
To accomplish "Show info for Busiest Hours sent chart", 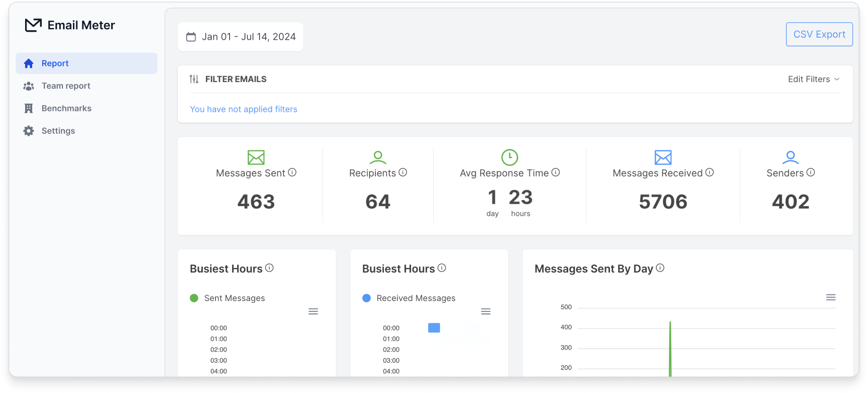I will [x=269, y=268].
